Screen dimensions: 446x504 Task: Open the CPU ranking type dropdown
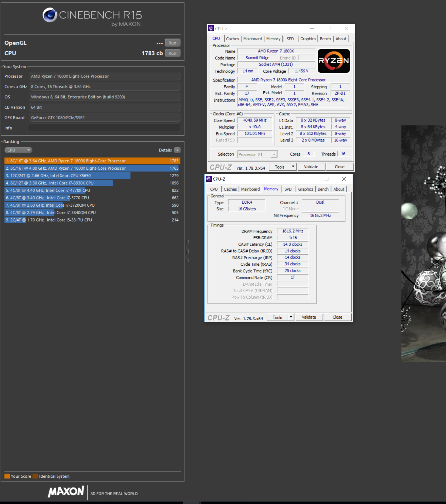coord(18,150)
